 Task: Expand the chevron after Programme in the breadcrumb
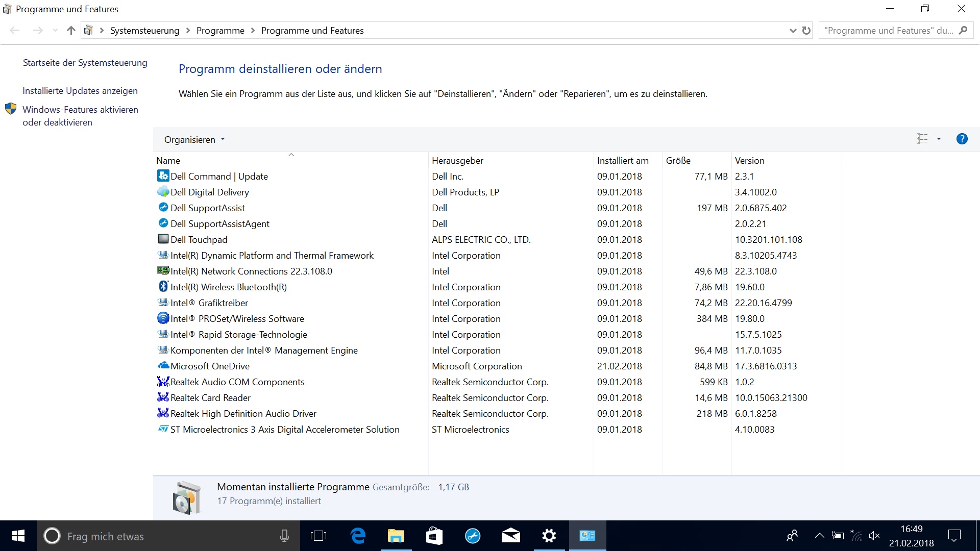253,31
